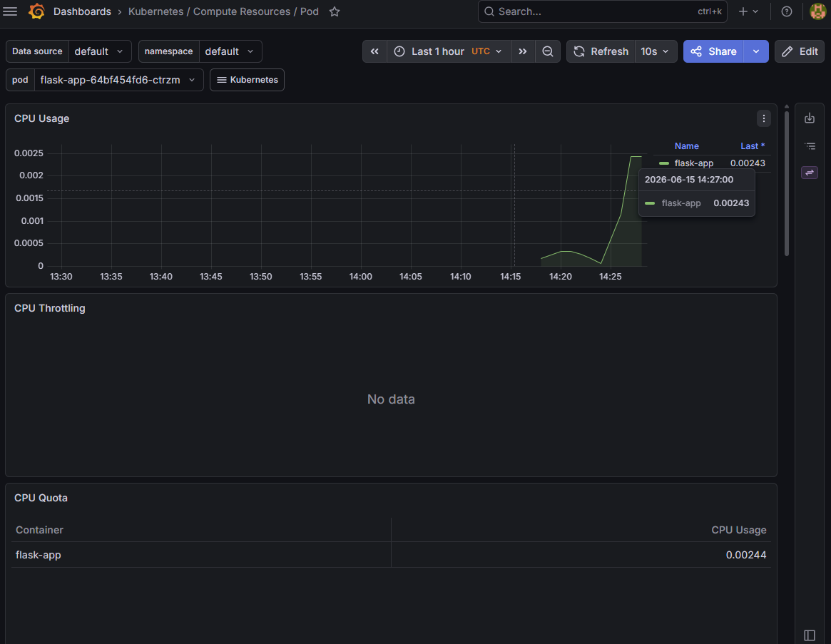Click the Grafana logo icon
This screenshot has width=831, height=644.
pos(36,11)
